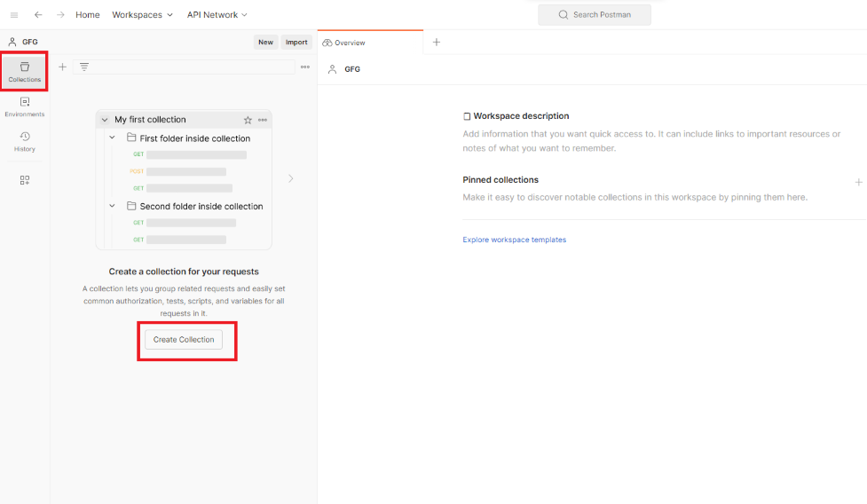This screenshot has height=504, width=867.
Task: Open Explore workspace templates link
Action: pos(514,240)
